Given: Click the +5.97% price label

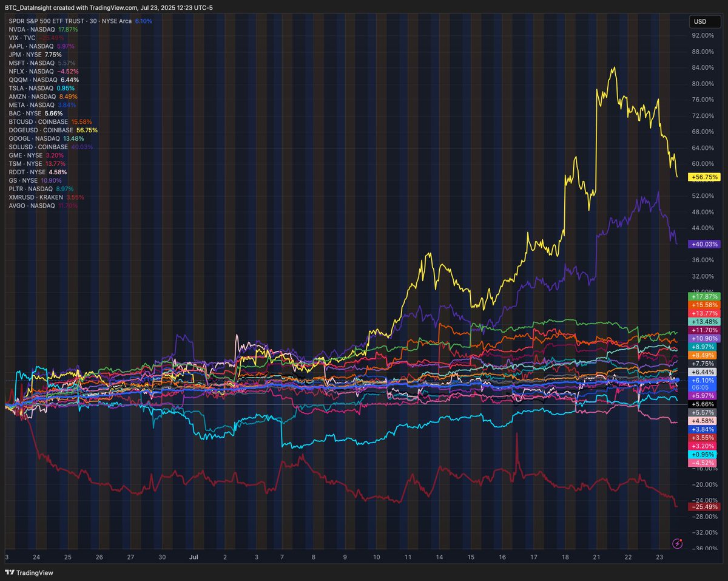Looking at the screenshot, I should [x=703, y=395].
